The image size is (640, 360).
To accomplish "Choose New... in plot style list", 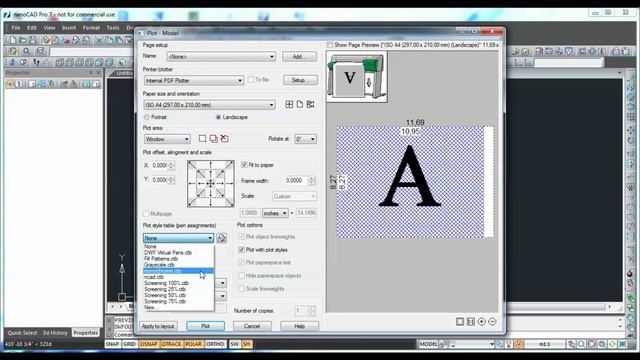I will click(x=178, y=307).
